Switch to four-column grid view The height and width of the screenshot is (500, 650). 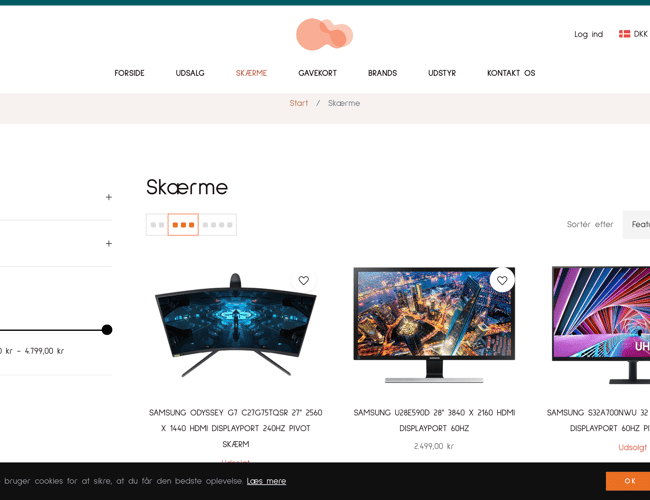coord(218,225)
